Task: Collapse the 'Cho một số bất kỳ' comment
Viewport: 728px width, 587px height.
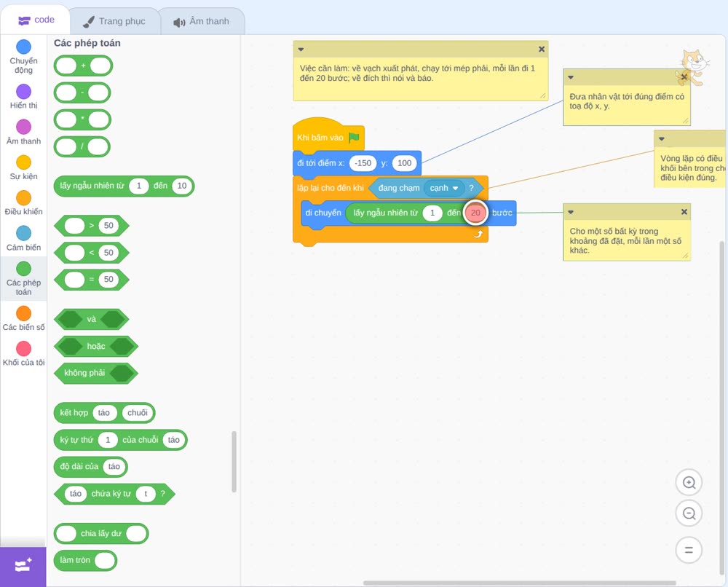Action: click(x=571, y=212)
